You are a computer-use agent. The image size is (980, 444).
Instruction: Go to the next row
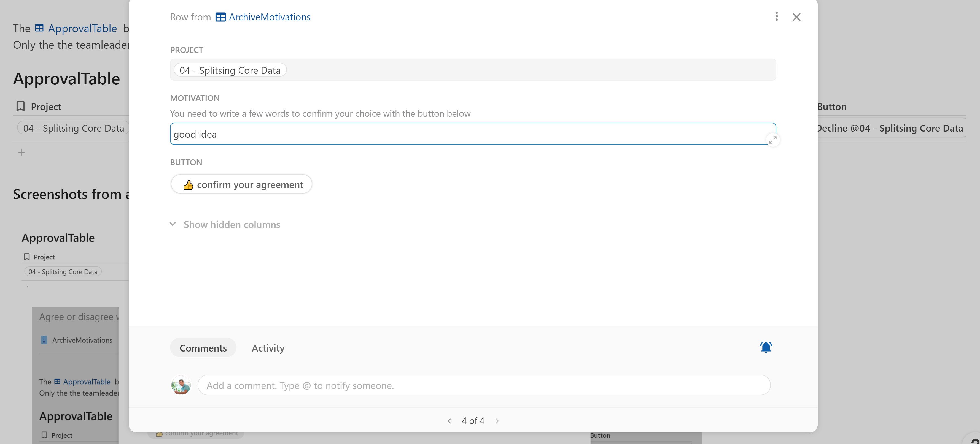497,421
